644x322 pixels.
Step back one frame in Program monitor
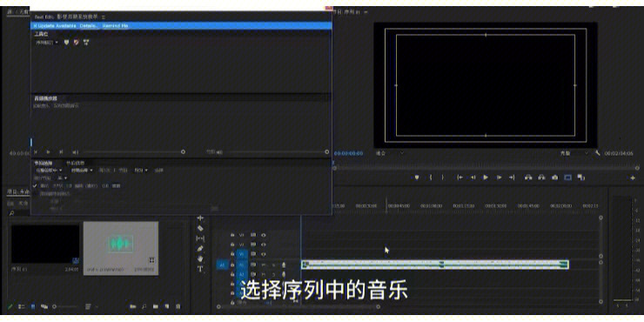[473, 178]
